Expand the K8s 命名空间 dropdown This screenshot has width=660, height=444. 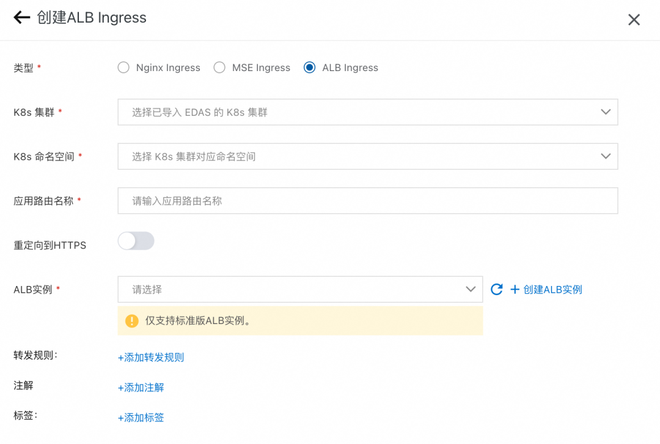coord(367,157)
